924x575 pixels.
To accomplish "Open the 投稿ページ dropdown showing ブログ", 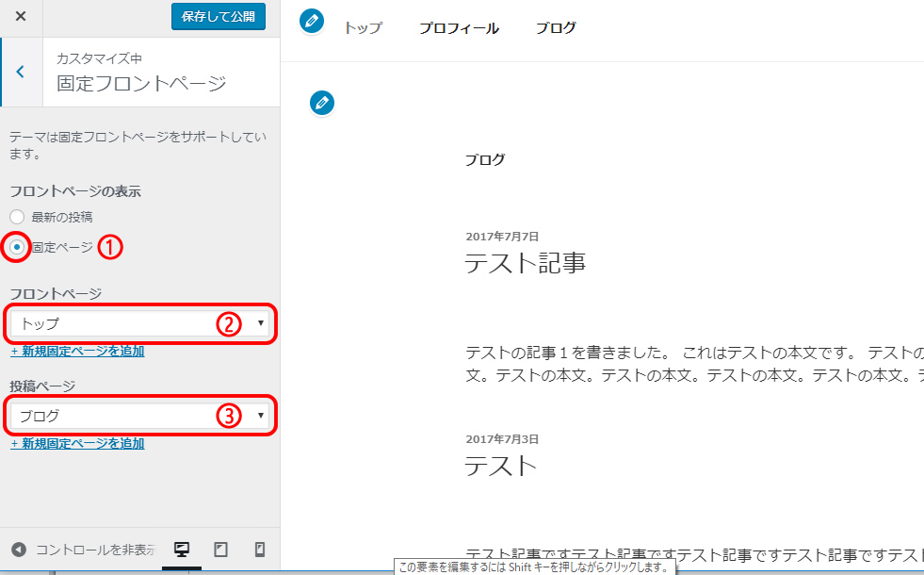I will 139,416.
